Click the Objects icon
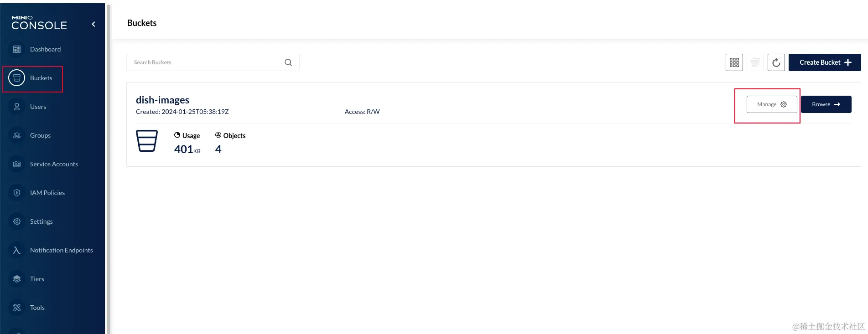868x334 pixels. point(218,135)
